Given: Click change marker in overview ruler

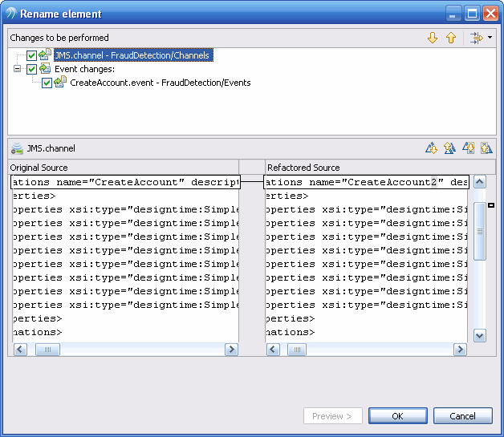Looking at the screenshot, I should pyautogui.click(x=491, y=205).
